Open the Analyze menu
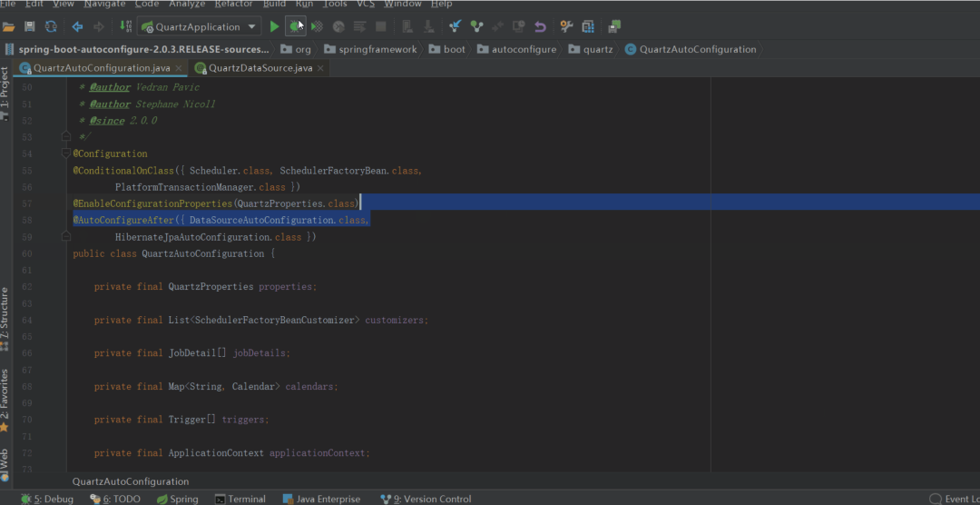The image size is (980, 505). coord(187,4)
